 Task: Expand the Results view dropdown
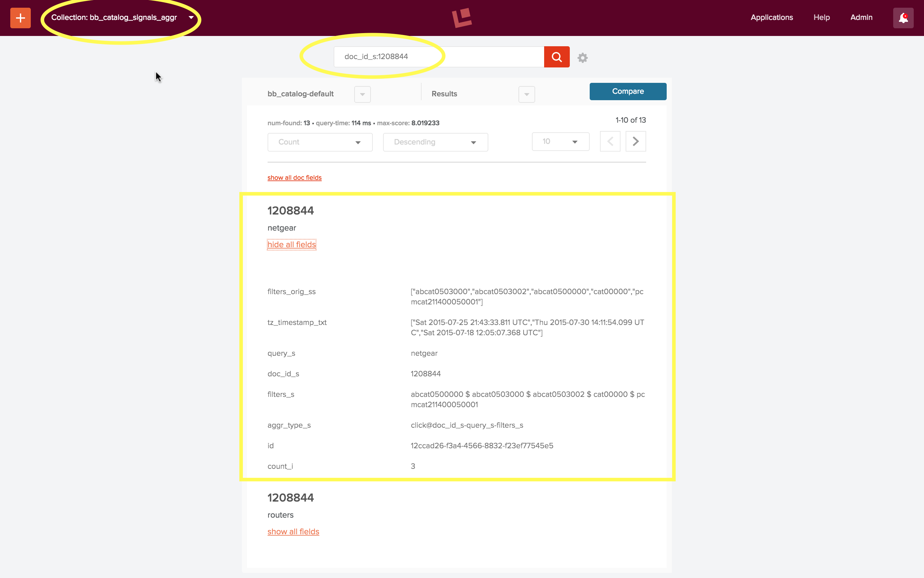tap(526, 94)
